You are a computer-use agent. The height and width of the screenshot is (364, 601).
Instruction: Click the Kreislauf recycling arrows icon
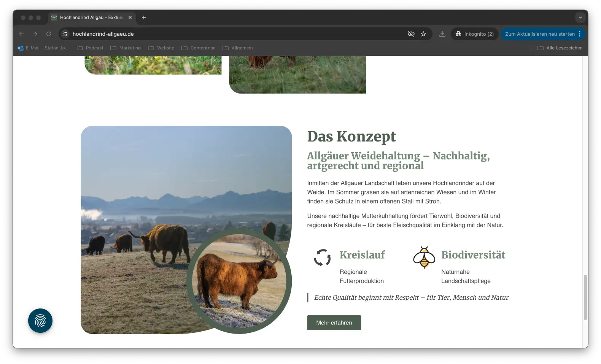point(322,258)
